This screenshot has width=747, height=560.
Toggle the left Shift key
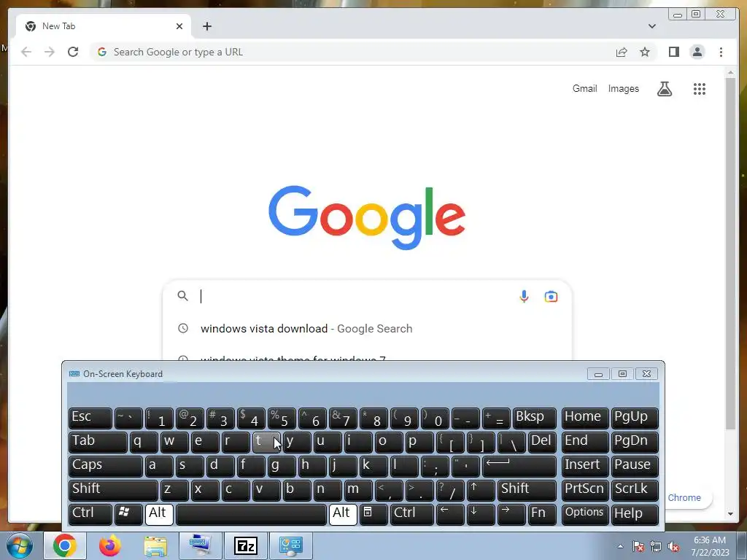113,490
